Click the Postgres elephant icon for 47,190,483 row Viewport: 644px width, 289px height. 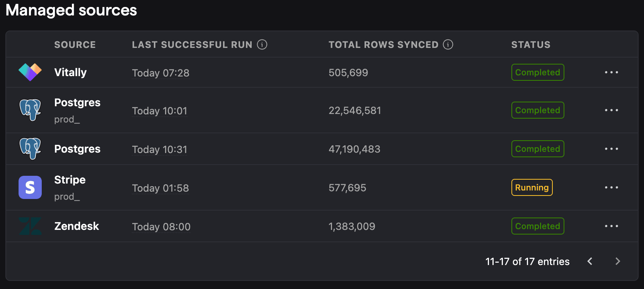[x=30, y=149]
